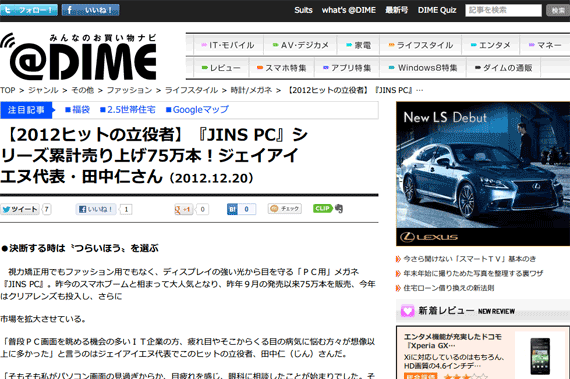Open 今さら聞けない「スマートTV」基本のき link

click(469, 259)
